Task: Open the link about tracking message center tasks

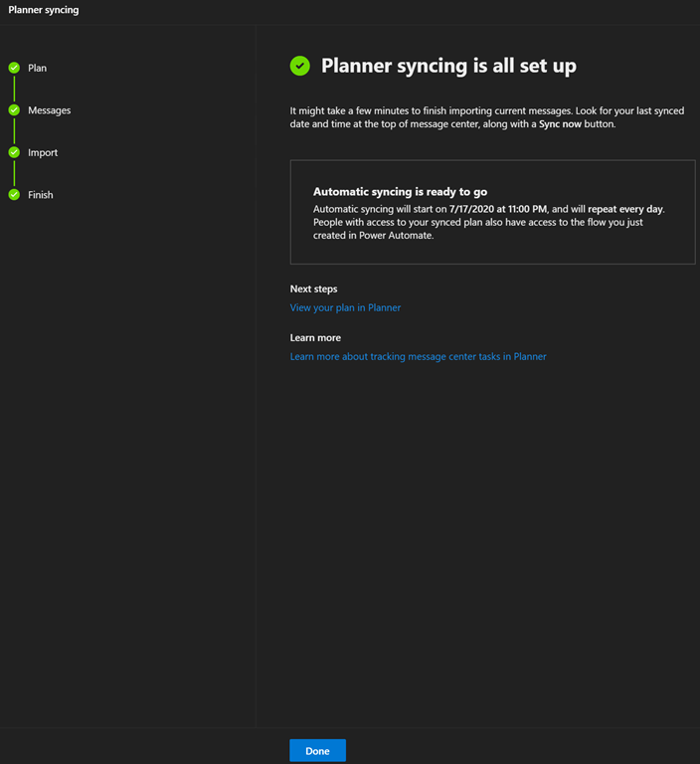Action: click(418, 356)
